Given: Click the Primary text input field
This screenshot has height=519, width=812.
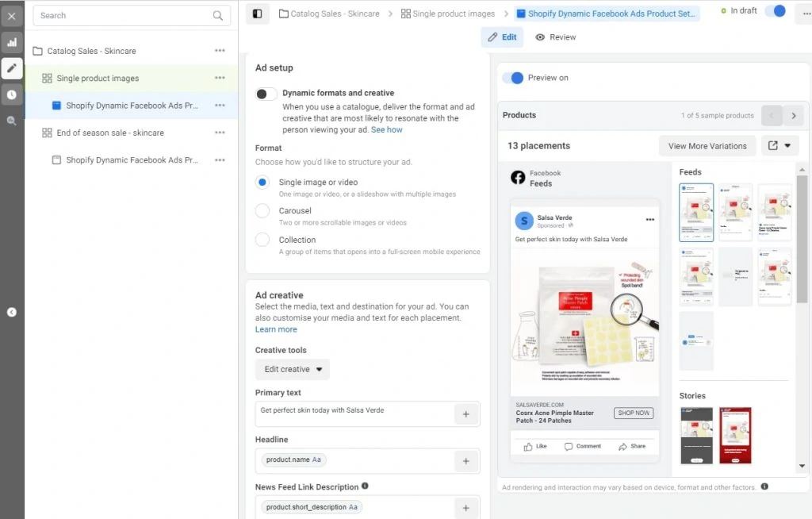Looking at the screenshot, I should (355, 413).
